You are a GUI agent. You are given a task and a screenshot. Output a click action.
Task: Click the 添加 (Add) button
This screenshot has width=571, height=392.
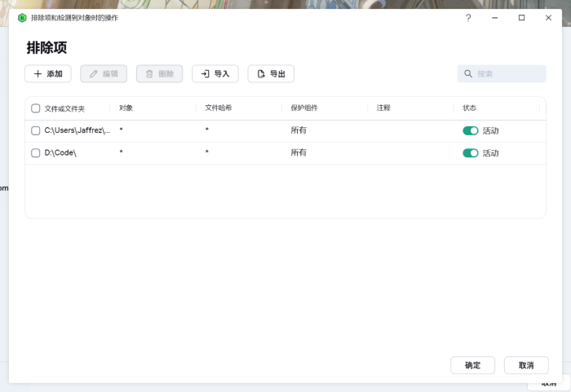click(47, 74)
